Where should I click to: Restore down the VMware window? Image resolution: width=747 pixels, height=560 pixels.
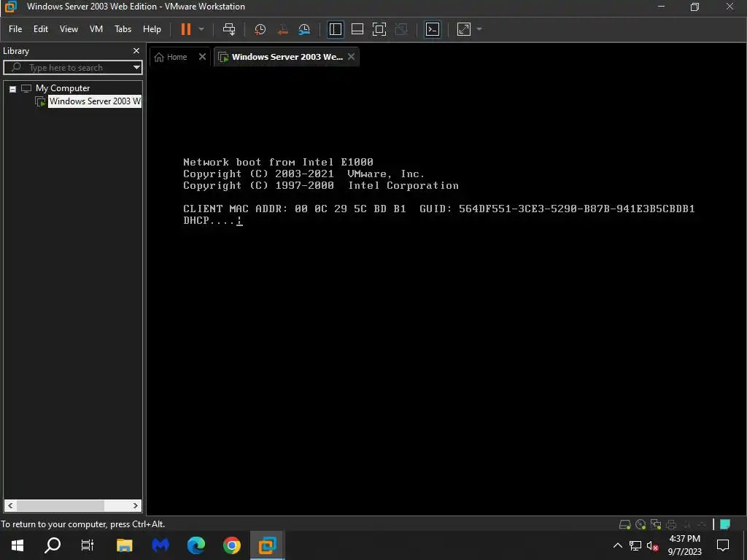click(695, 7)
